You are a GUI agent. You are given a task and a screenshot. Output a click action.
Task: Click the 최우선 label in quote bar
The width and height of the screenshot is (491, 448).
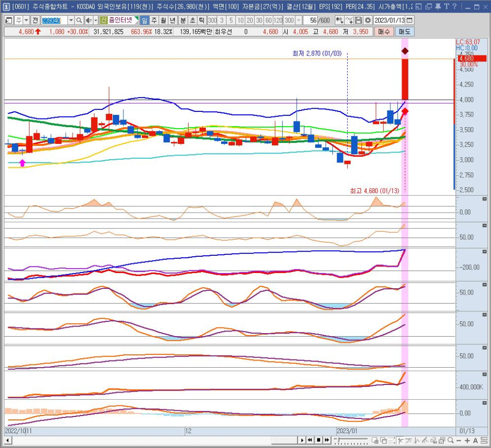click(223, 32)
